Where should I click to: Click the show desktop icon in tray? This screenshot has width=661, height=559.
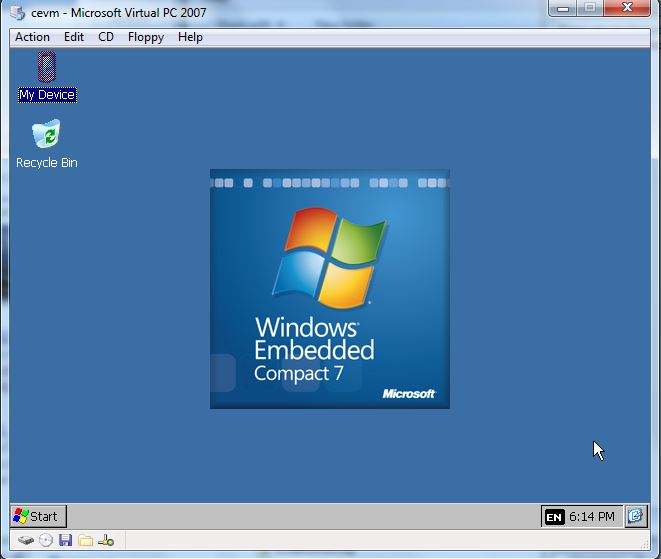[x=636, y=516]
